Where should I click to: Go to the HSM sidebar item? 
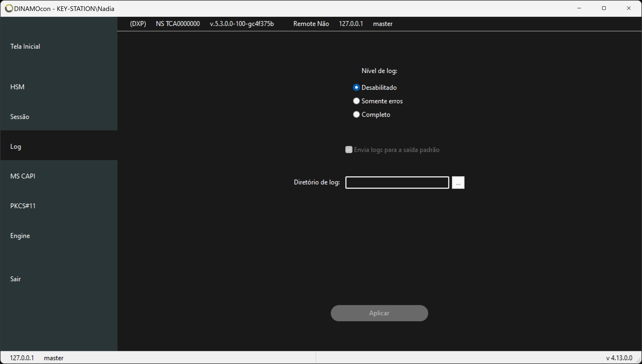pyautogui.click(x=59, y=87)
